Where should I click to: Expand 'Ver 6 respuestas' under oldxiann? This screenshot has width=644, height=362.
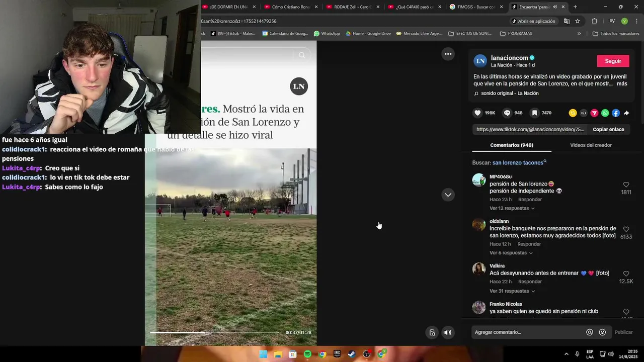pyautogui.click(x=511, y=253)
